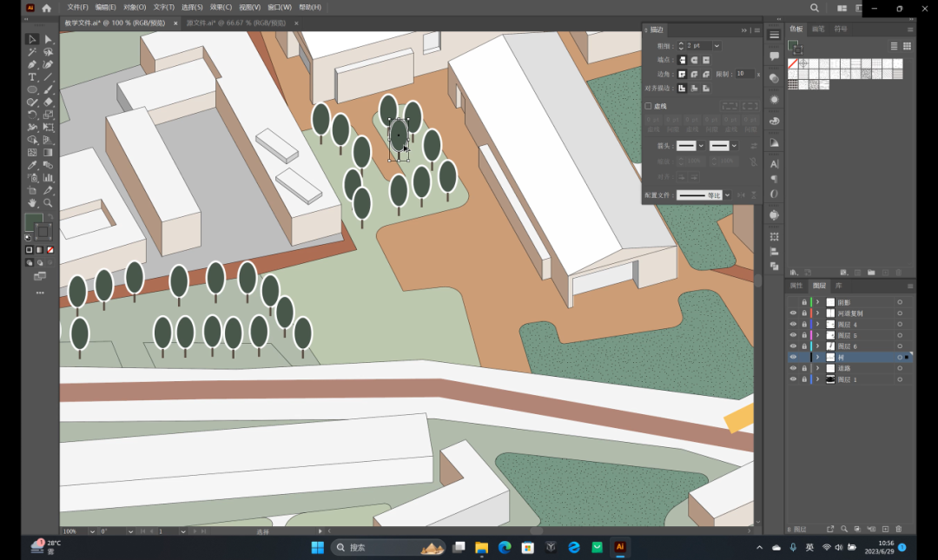Hide the 河道复制 layer
The height and width of the screenshot is (560, 938).
[793, 313]
